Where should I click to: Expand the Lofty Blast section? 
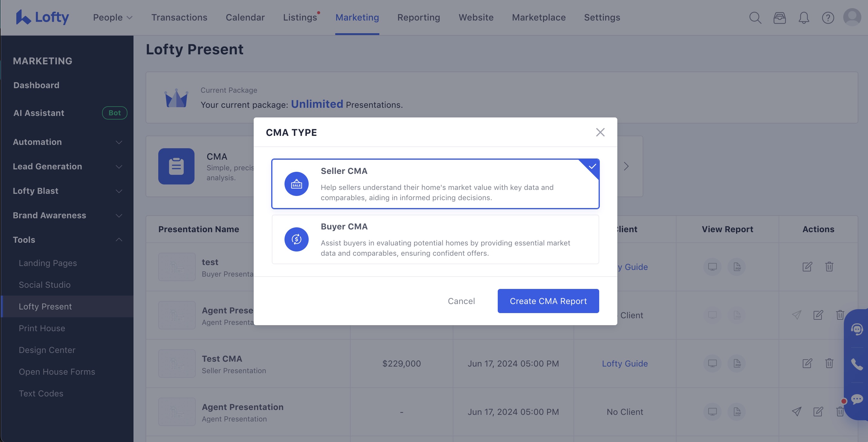coord(67,191)
